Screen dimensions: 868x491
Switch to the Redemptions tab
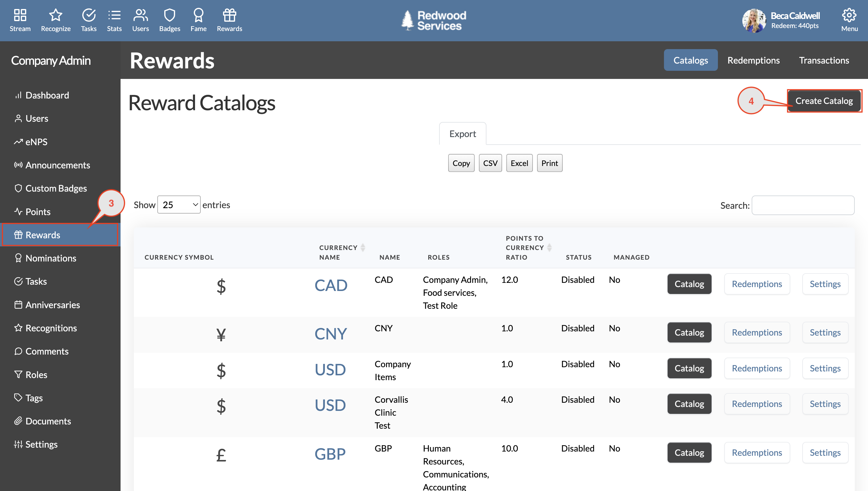(x=753, y=60)
